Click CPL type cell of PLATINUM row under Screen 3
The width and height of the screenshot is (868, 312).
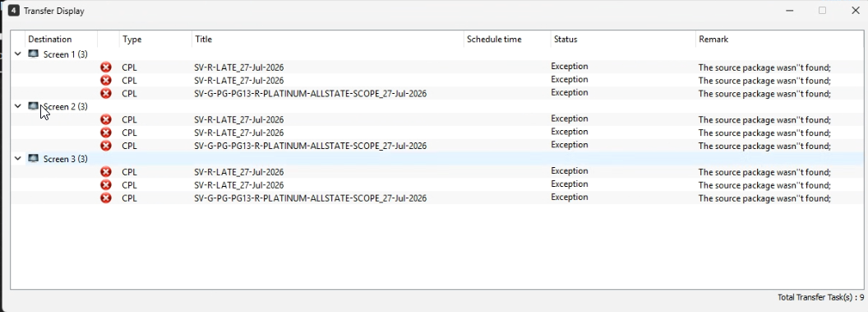[x=129, y=198]
